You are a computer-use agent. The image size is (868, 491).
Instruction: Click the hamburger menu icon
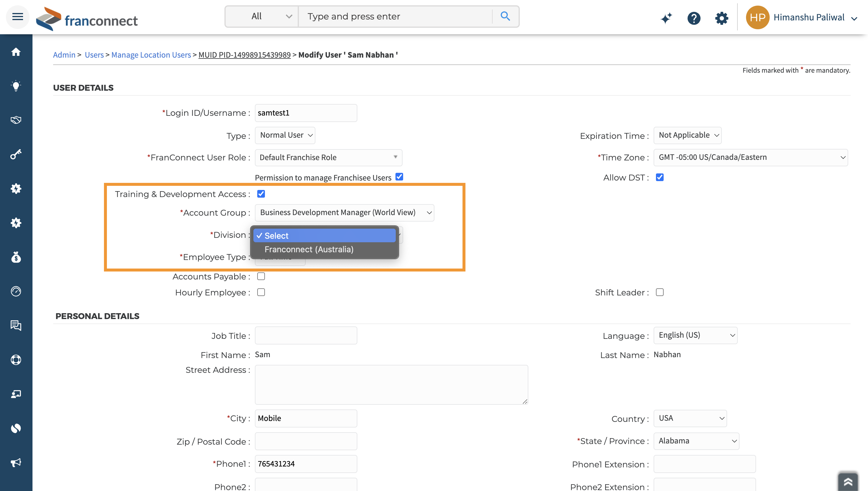[17, 17]
